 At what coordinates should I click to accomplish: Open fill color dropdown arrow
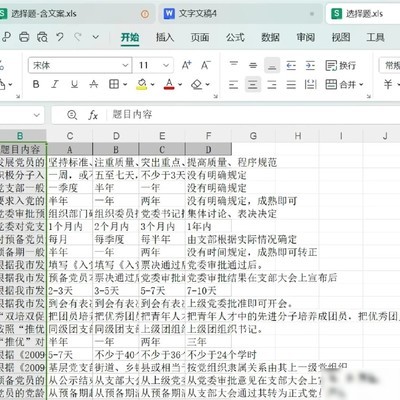(152, 85)
